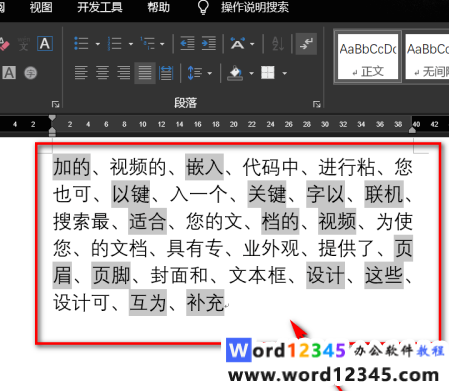Open the 视图 ribbon tab
This screenshot has width=449, height=391.
tap(41, 7)
